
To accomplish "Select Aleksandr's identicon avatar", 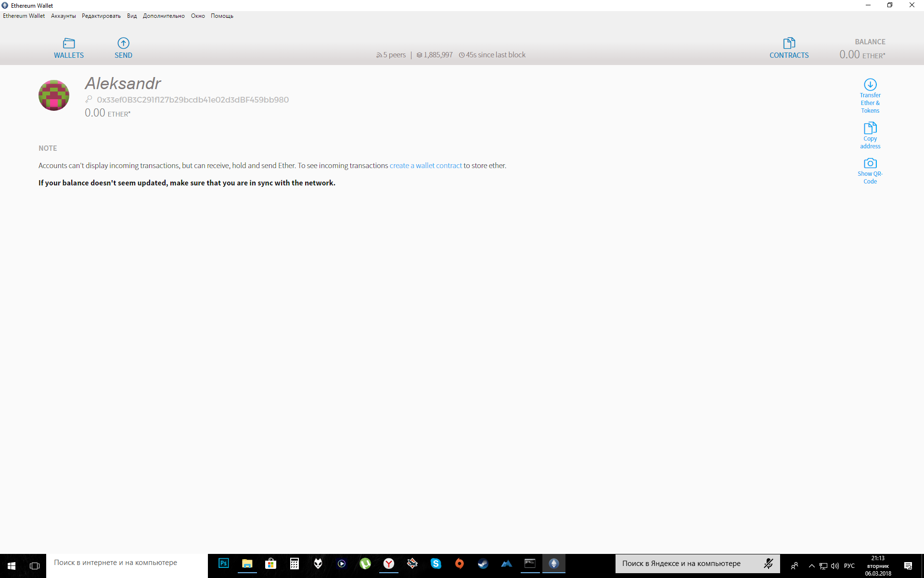I will coord(53,95).
